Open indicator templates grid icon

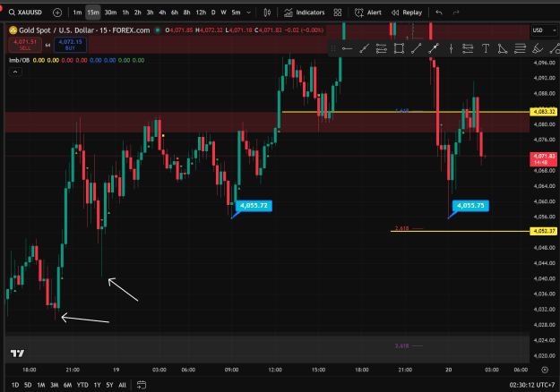click(x=338, y=13)
